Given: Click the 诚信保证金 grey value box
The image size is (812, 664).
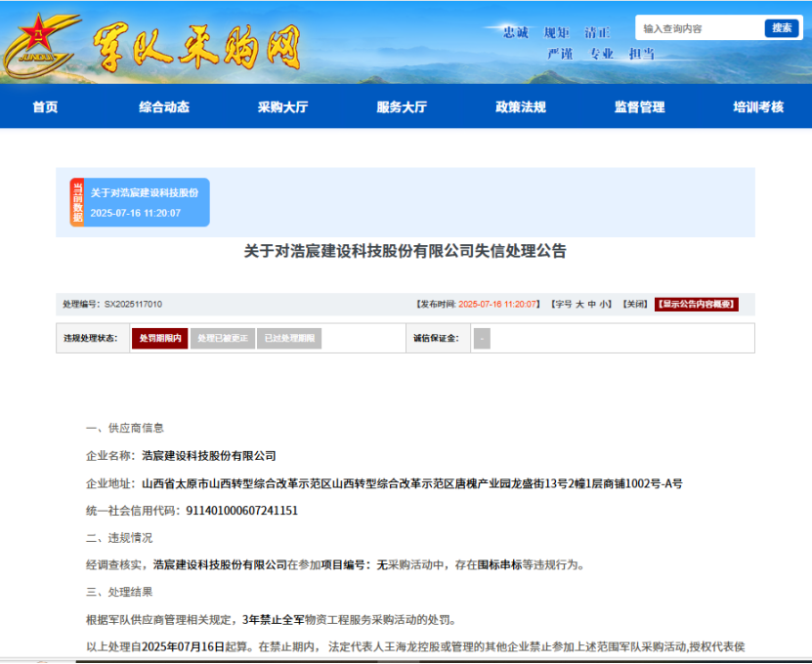Looking at the screenshot, I should pos(482,339).
